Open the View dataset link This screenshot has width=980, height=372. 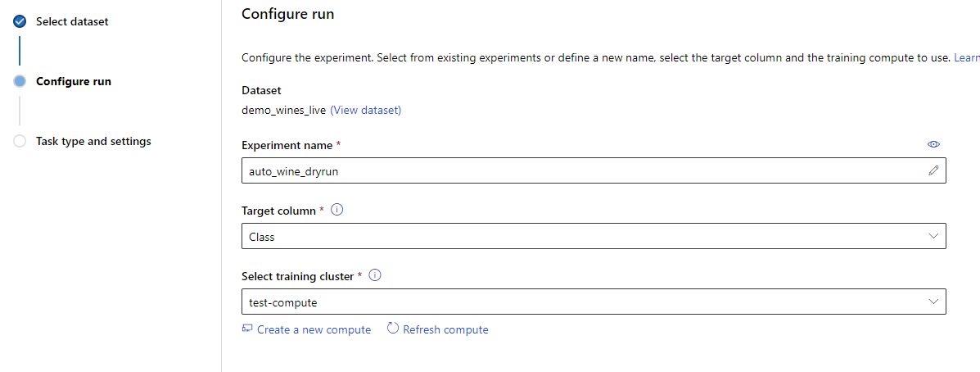(365, 110)
